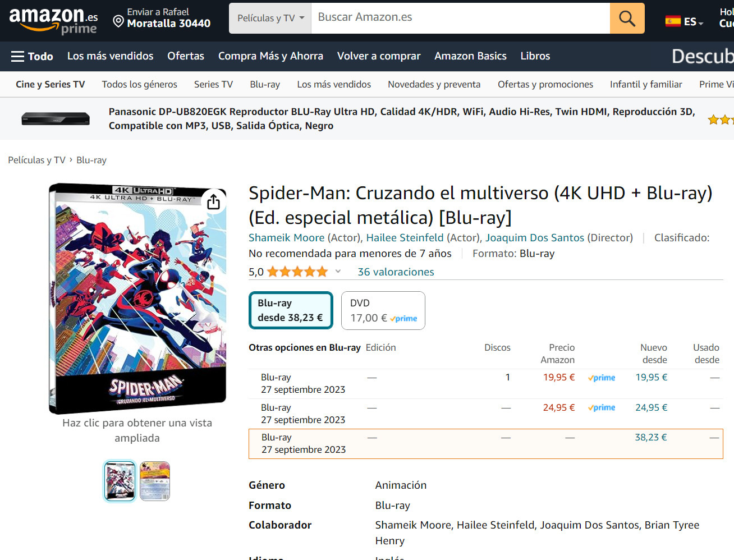This screenshot has height=560, width=734.
Task: Select the Blu-ray format option desde 38,23 €
Action: tap(291, 310)
